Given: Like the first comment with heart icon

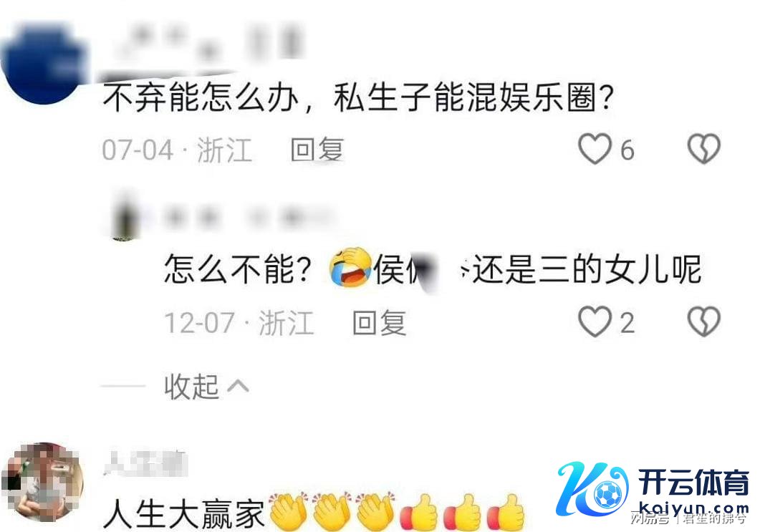Looking at the screenshot, I should tap(595, 149).
